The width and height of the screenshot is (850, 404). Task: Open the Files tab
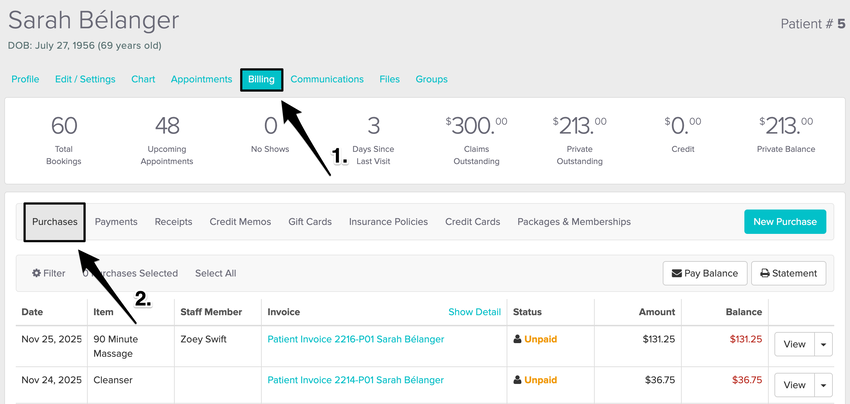(x=390, y=79)
